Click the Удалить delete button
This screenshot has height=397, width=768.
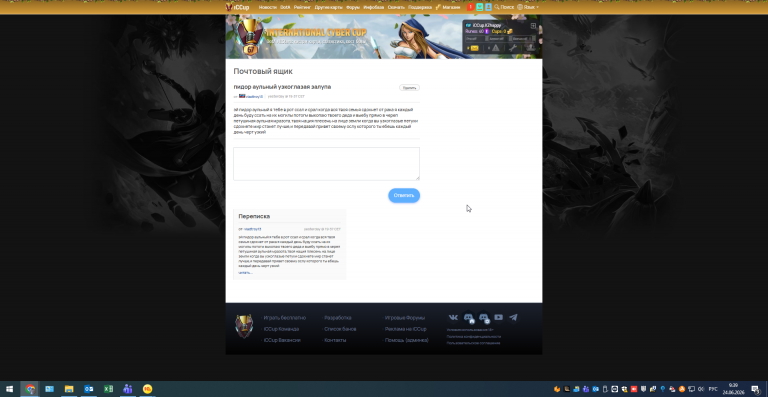(409, 88)
